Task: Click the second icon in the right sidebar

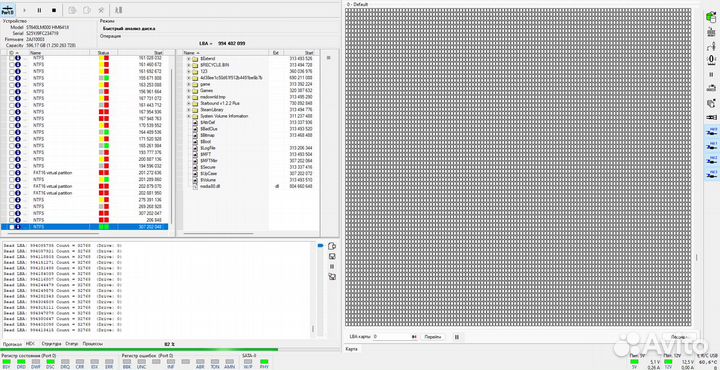Action: 711,32
